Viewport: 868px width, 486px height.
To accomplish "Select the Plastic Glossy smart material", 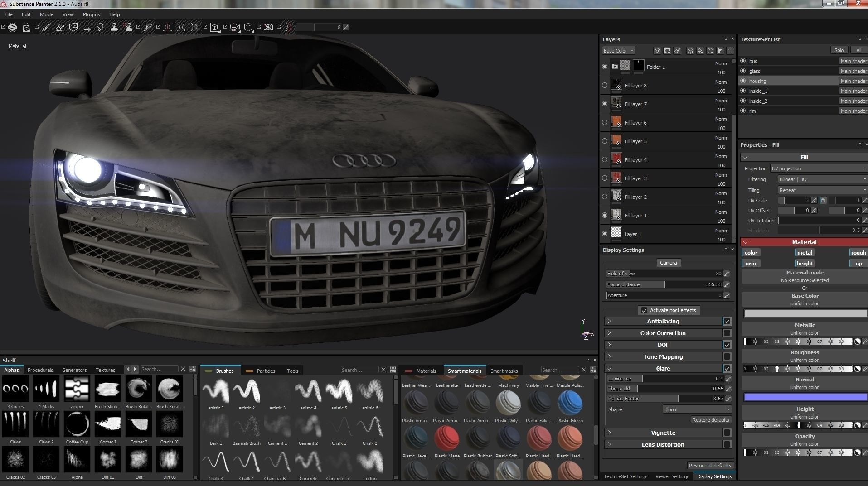I will (x=570, y=403).
